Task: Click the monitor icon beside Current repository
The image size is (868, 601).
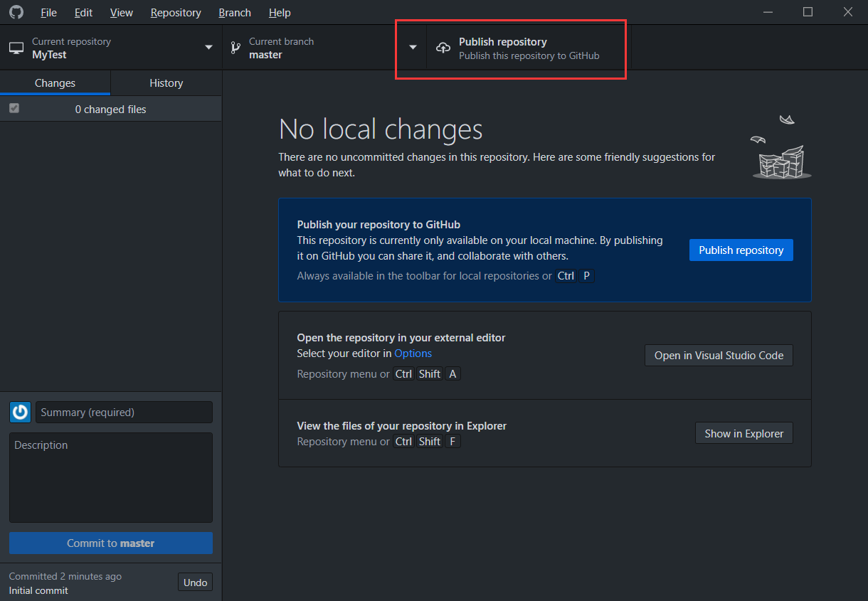Action: point(16,48)
